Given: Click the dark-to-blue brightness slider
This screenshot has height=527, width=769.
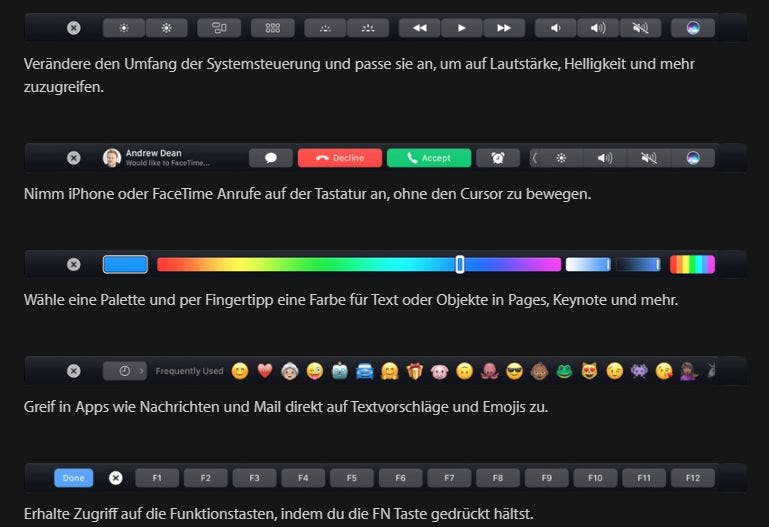Looking at the screenshot, I should [x=638, y=265].
